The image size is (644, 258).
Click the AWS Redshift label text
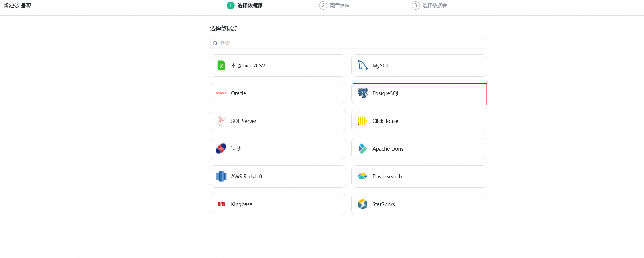pos(247,176)
